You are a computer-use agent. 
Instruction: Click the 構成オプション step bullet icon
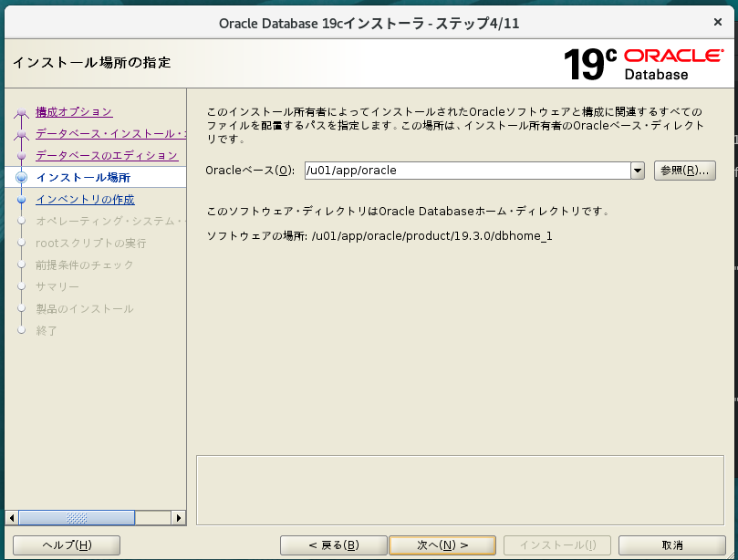pyautogui.click(x=21, y=112)
